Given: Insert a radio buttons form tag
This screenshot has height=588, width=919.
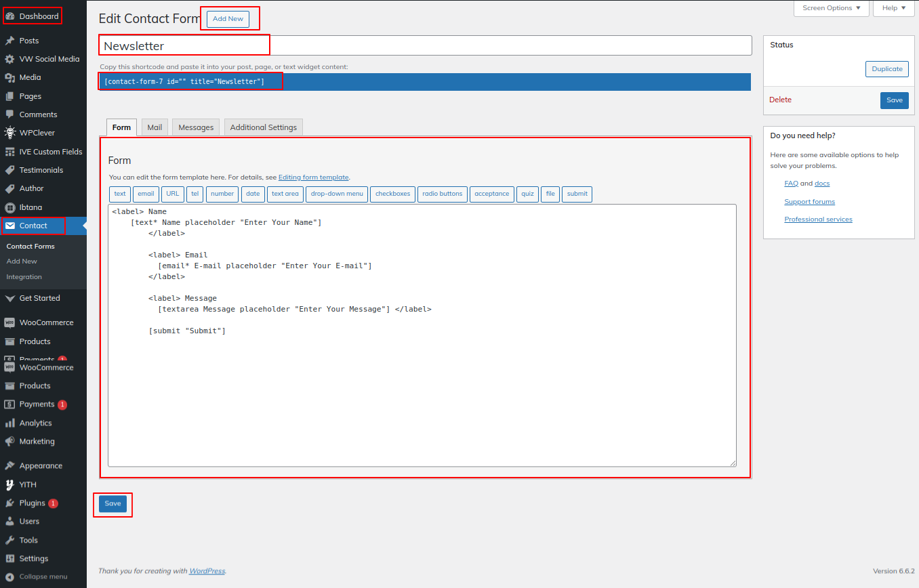Looking at the screenshot, I should click(x=442, y=194).
